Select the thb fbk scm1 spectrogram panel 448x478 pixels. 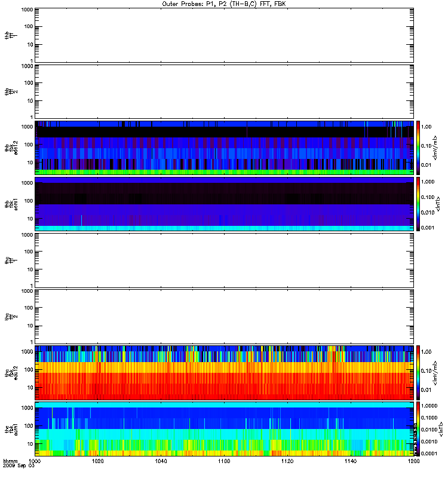225,204
